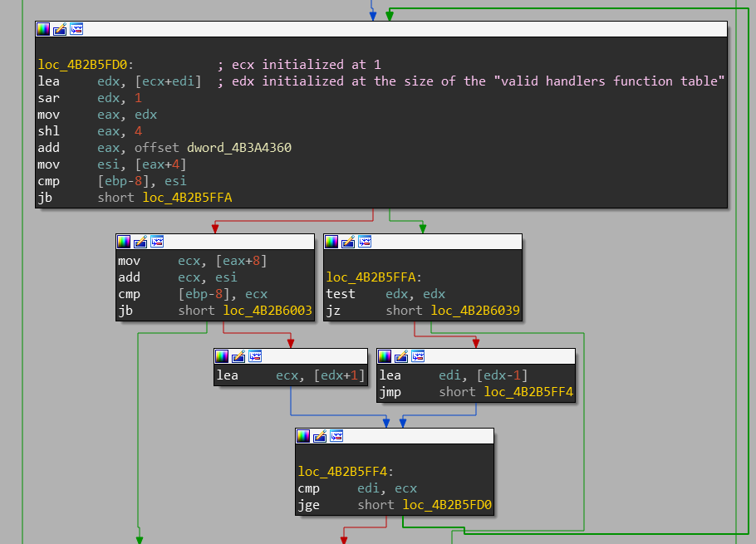The image size is (756, 544).
Task: Click pencil icon on 'mov ecx, [eax+8]' node
Action: (x=140, y=242)
